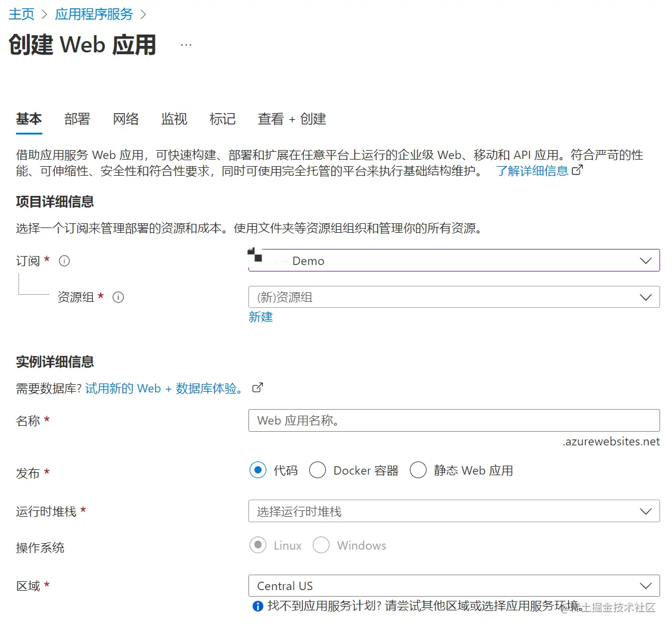Switch to the 部署 tab
This screenshot has width=672, height=630.
point(77,118)
